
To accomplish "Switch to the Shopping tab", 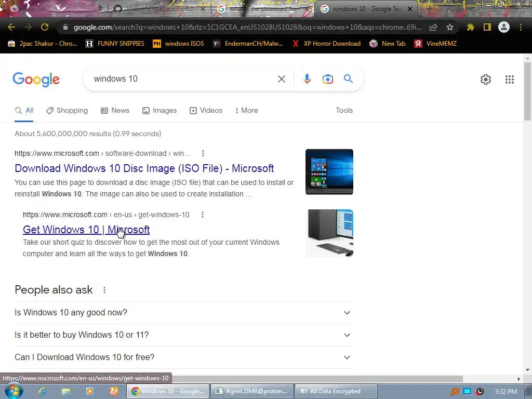I will [67, 110].
